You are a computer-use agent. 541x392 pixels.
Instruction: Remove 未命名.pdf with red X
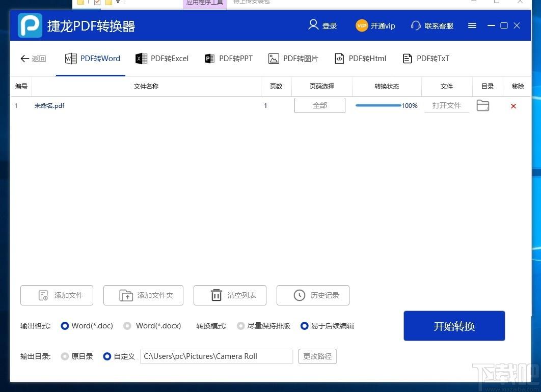pyautogui.click(x=513, y=106)
